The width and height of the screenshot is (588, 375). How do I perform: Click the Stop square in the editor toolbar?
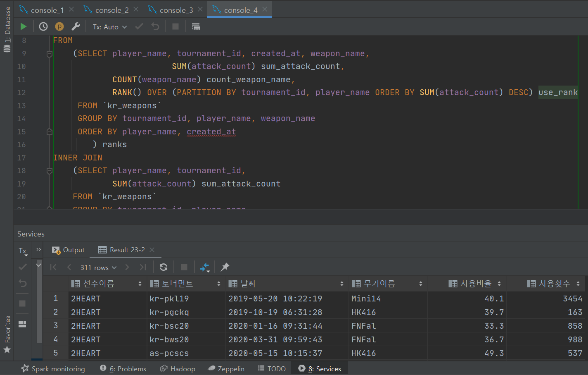pos(175,26)
